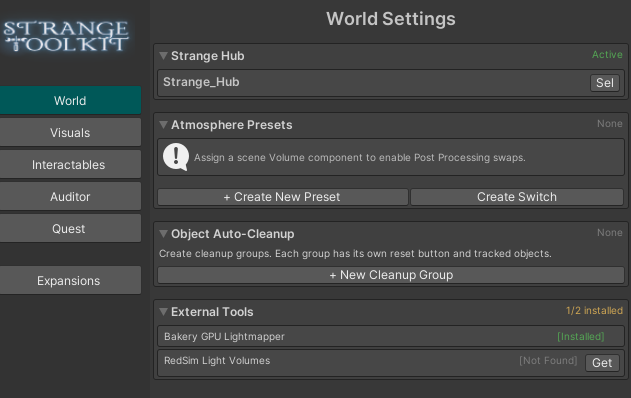631x398 pixels.
Task: Click the [Installed] label for Bakery
Action: pos(581,336)
